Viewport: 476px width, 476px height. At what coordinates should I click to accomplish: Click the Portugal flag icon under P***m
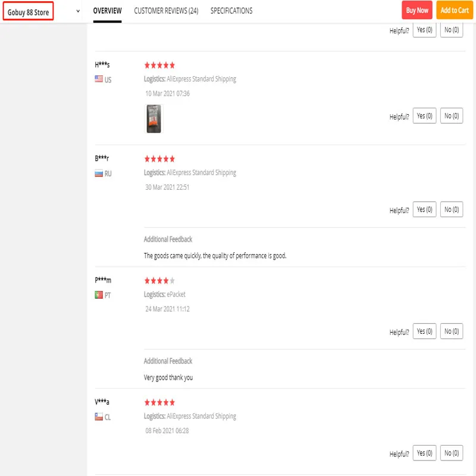pos(99,295)
